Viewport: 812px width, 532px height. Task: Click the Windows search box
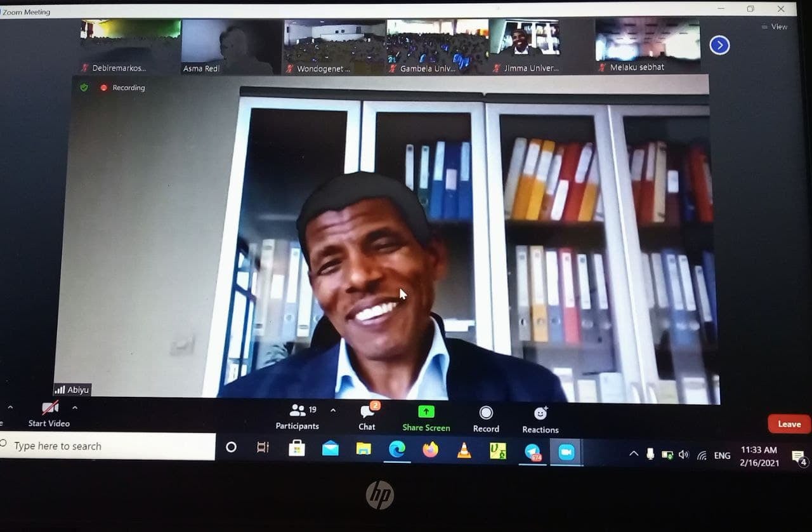108,446
